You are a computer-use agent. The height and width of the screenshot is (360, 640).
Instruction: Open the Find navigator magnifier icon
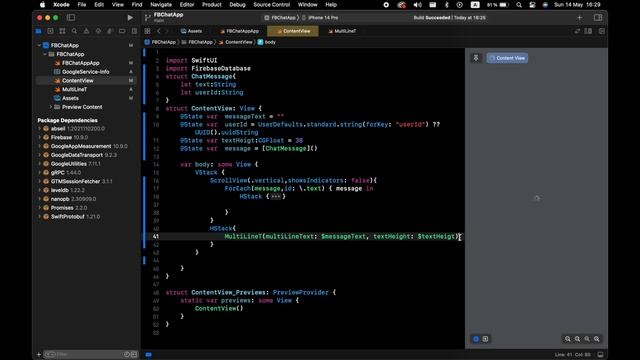click(x=74, y=31)
